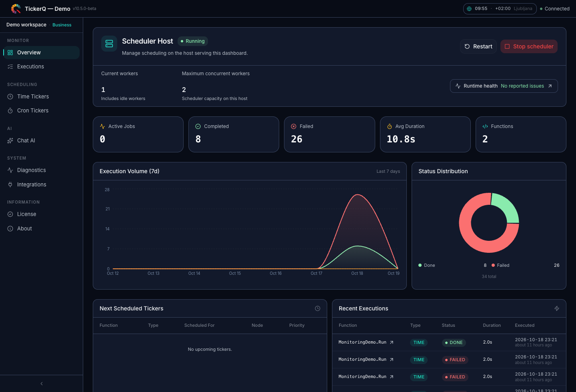
Task: Click the Connected status indicator
Action: click(555, 9)
